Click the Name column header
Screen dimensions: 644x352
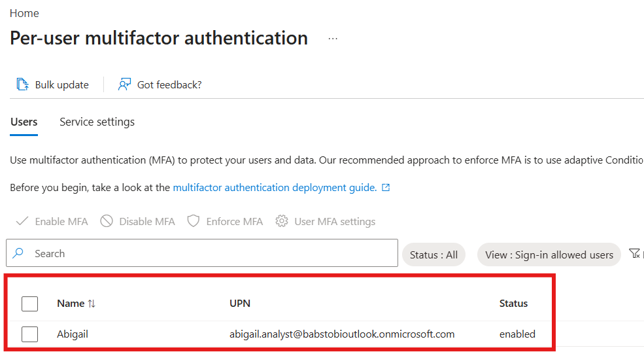click(71, 304)
